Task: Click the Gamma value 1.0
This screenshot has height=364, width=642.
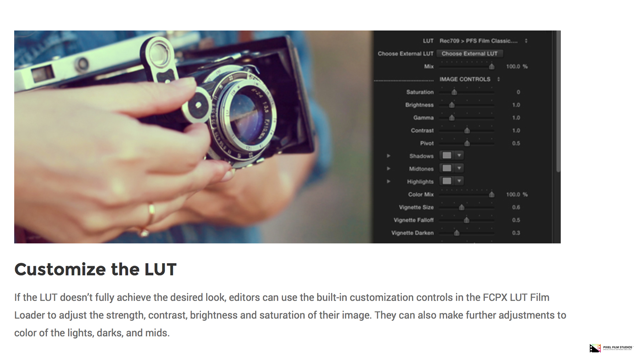Action: 516,118
